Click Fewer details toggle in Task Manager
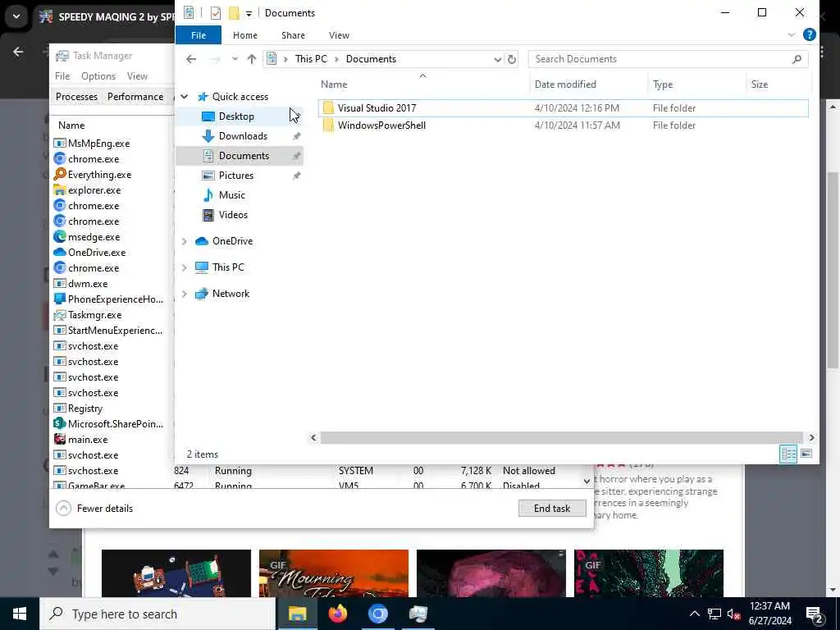The height and width of the screenshot is (630, 840). click(95, 509)
